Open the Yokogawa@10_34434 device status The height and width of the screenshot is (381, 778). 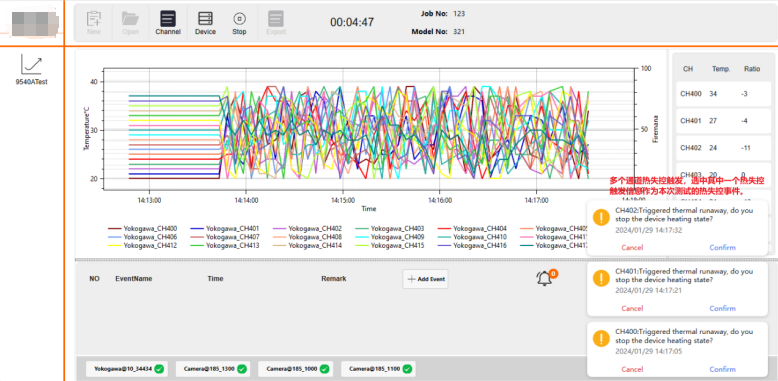[x=127, y=369]
